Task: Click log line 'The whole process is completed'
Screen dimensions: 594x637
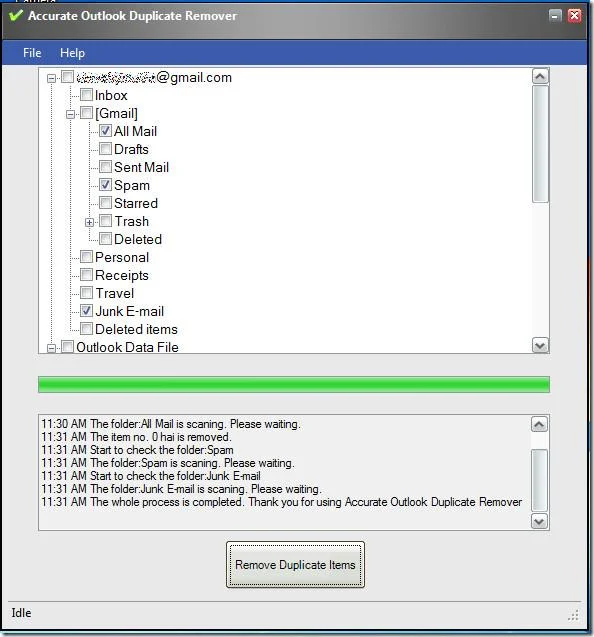Action: click(x=281, y=502)
